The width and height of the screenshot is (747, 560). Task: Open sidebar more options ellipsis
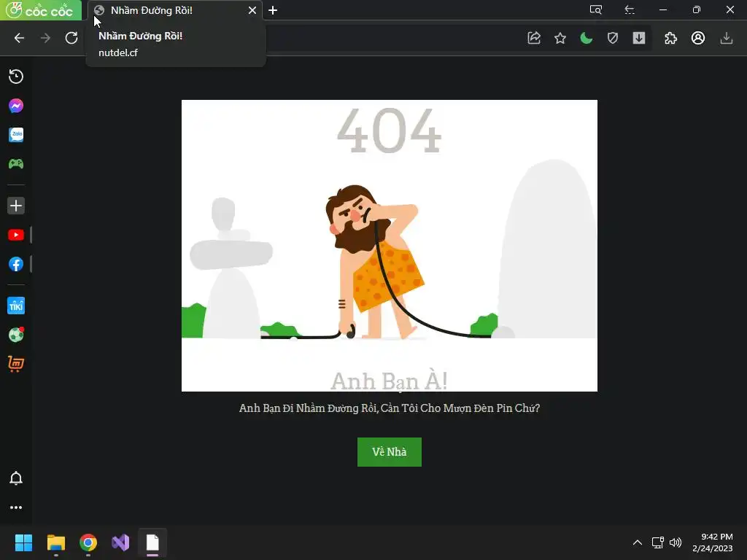coord(16,507)
